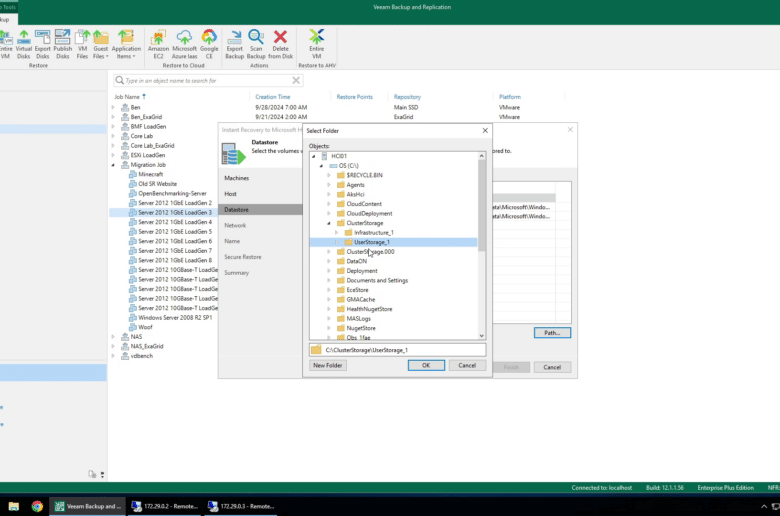
Task: Click the VM Files restore icon
Action: coord(83,44)
